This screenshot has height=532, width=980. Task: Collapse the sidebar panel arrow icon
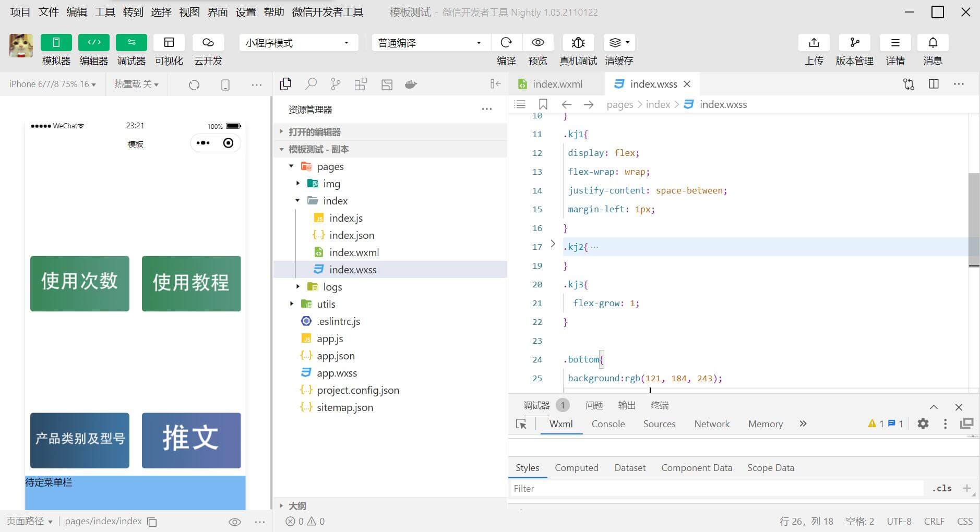pyautogui.click(x=495, y=84)
